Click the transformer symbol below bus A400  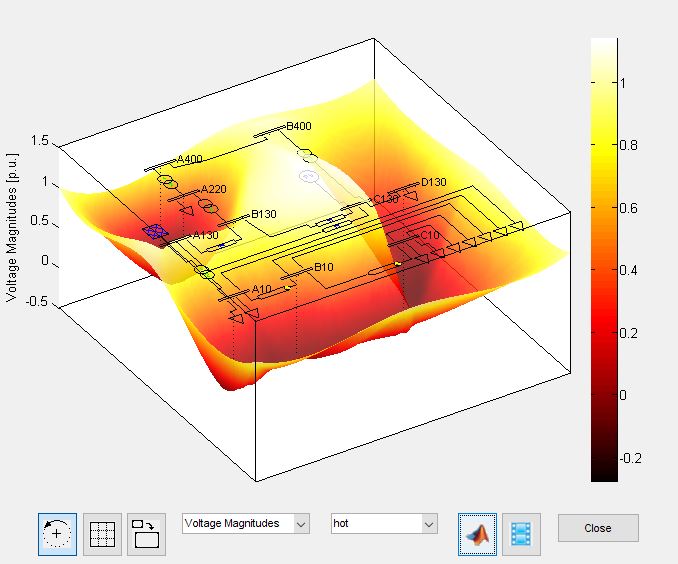tap(167, 182)
